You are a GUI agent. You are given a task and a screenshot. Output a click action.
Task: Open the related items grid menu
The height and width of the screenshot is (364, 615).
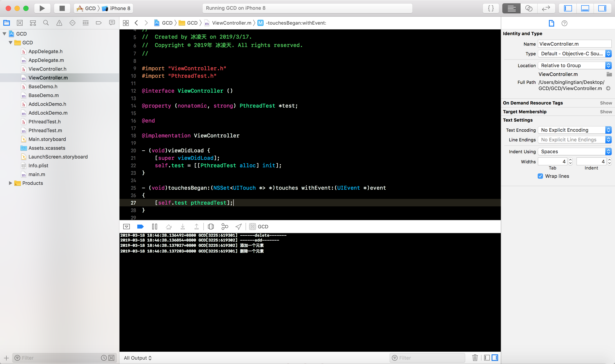point(126,23)
